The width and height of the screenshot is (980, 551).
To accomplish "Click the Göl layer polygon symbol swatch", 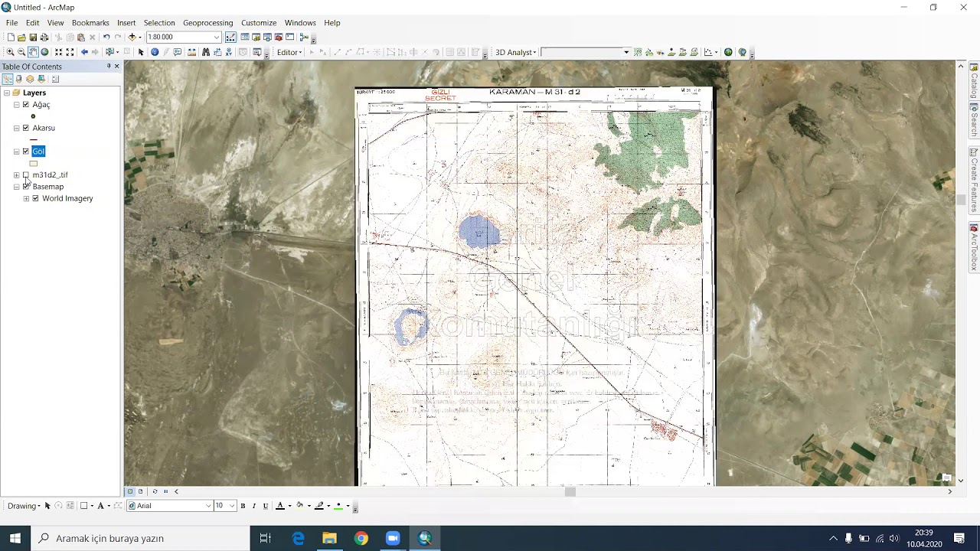I will click(33, 163).
